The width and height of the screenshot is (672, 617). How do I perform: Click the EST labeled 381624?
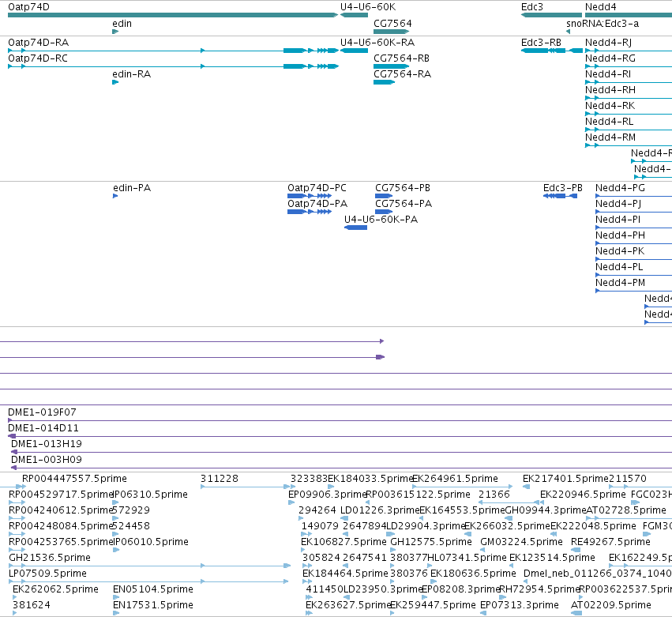pyautogui.click(x=32, y=605)
